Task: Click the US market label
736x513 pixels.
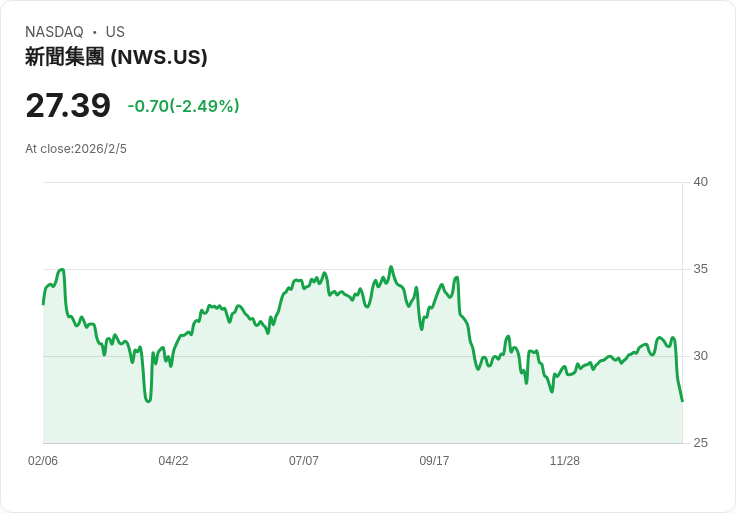Action: pos(115,32)
